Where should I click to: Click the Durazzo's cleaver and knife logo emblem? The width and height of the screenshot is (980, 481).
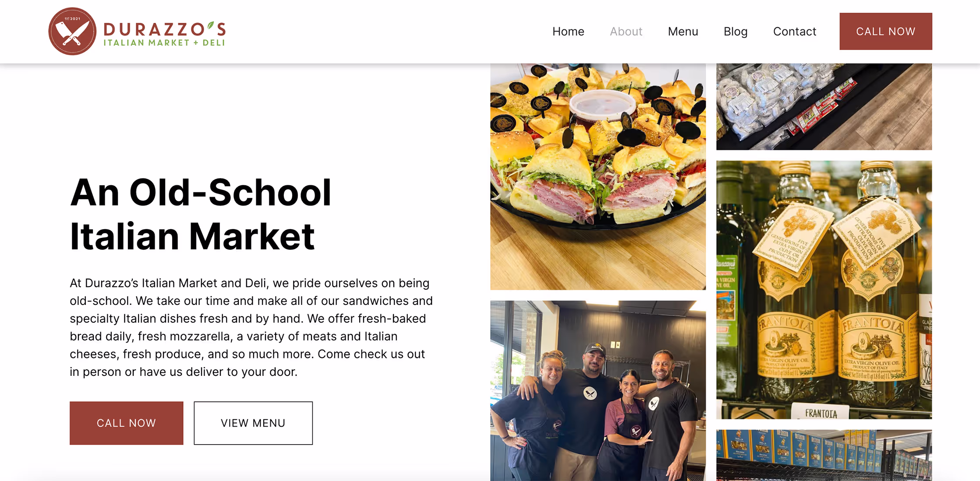point(72,31)
